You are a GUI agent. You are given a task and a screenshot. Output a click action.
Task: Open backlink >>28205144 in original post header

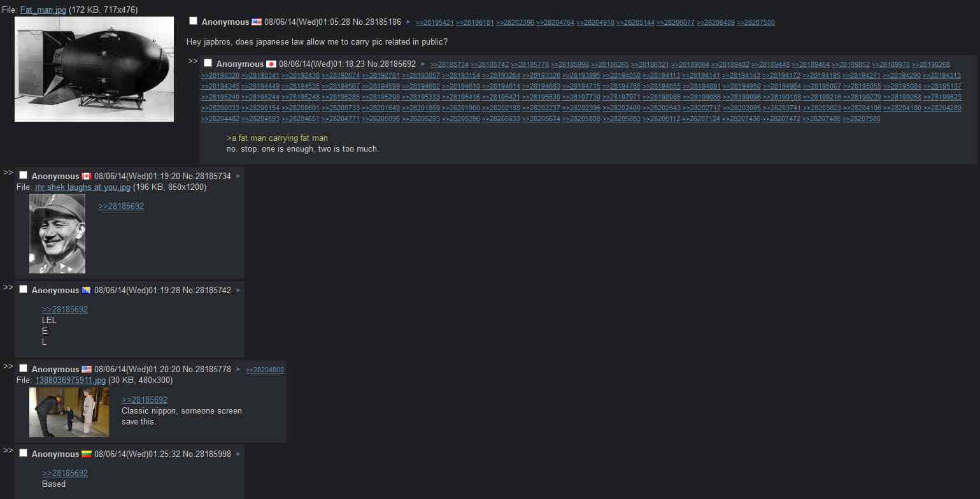(x=636, y=23)
